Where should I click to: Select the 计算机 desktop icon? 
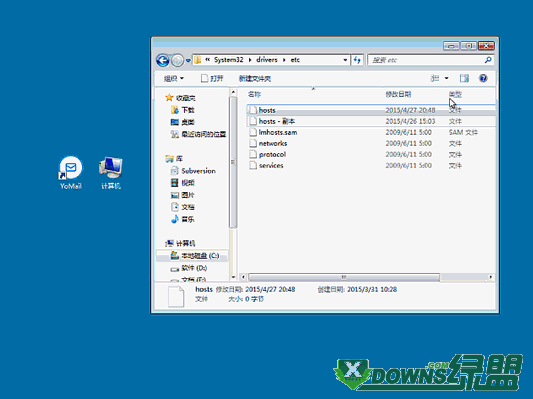coord(111,173)
